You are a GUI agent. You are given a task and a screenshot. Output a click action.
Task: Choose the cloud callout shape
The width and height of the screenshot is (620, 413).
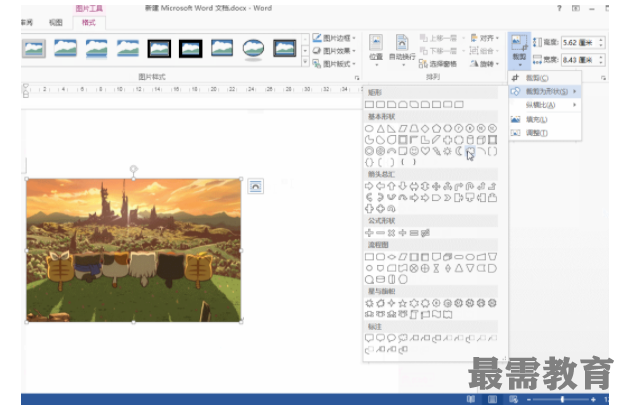point(403,338)
